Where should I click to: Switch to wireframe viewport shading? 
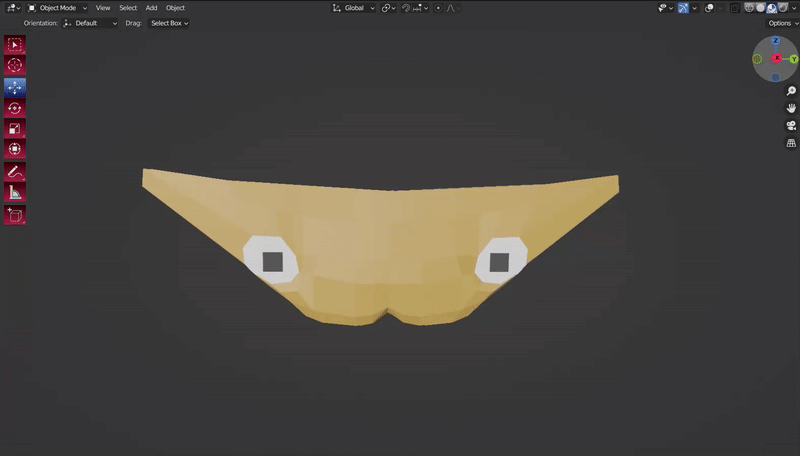click(749, 8)
